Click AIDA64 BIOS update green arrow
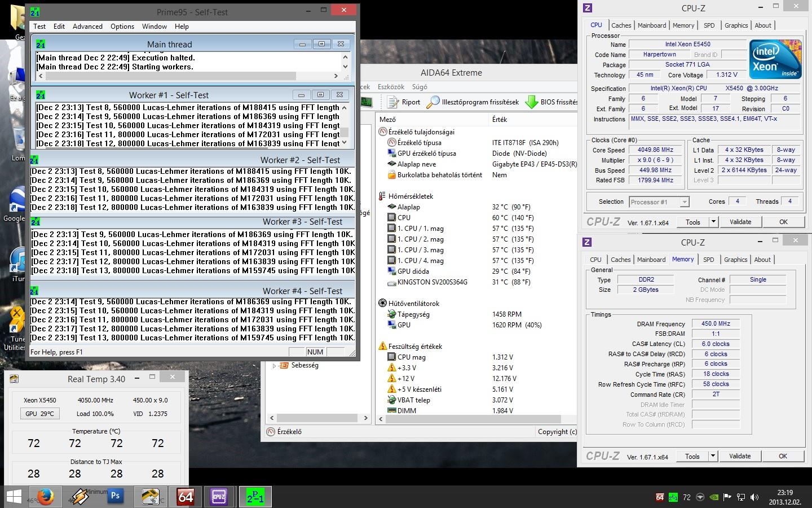This screenshot has width=812, height=508. pos(531,102)
